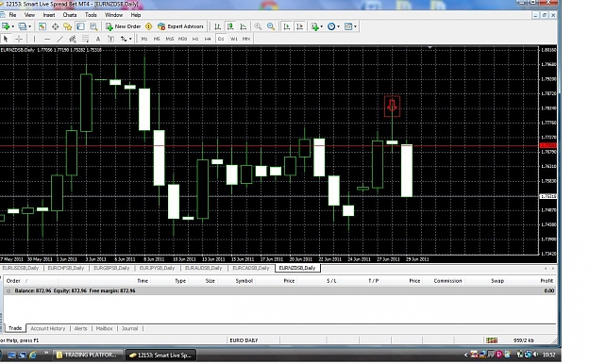Viewport: 590px width, 364px height.
Task: Toggle the Auto Scroll chart icon
Action: pos(287,26)
